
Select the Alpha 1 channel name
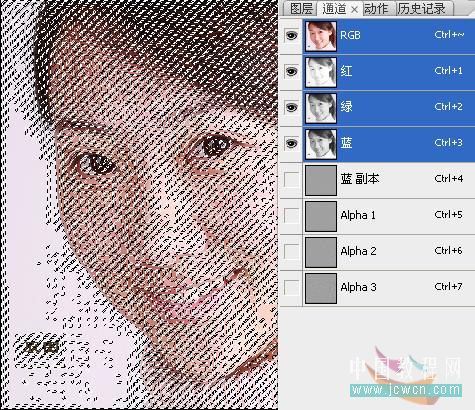(358, 215)
